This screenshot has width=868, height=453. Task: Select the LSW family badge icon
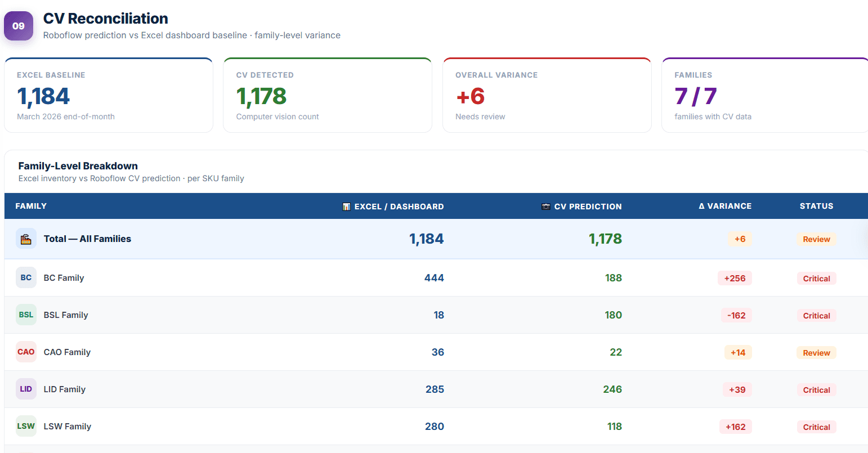26,426
